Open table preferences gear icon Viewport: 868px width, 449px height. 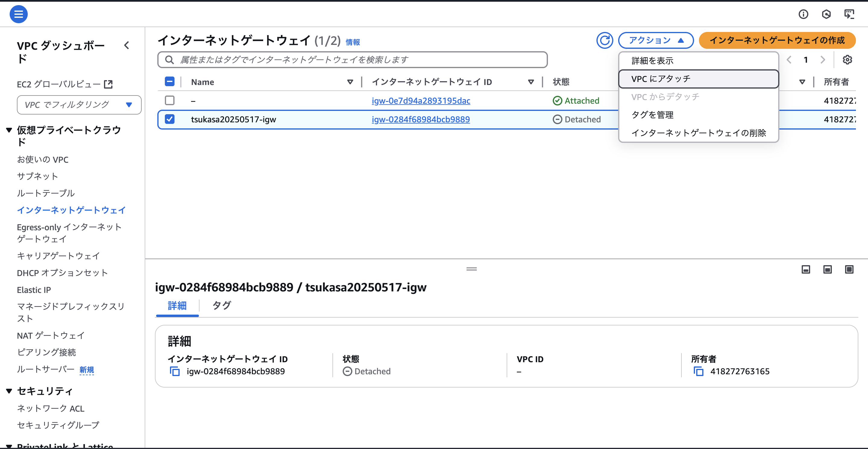pyautogui.click(x=847, y=60)
